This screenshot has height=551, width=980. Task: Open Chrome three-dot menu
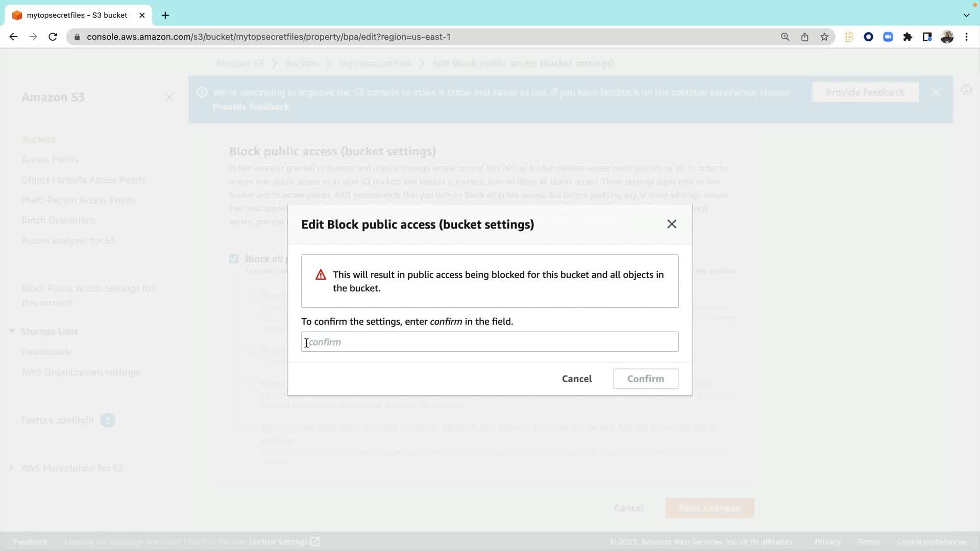point(966,37)
